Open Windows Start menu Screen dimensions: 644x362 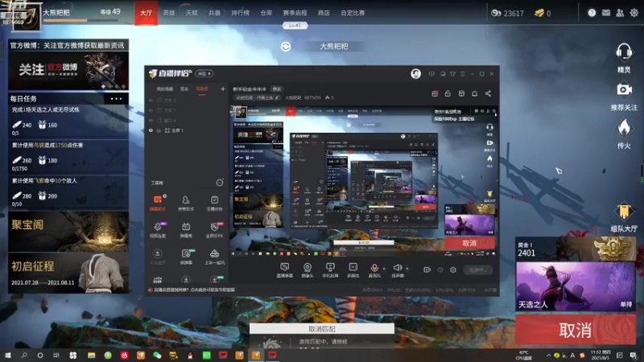pos(7,355)
